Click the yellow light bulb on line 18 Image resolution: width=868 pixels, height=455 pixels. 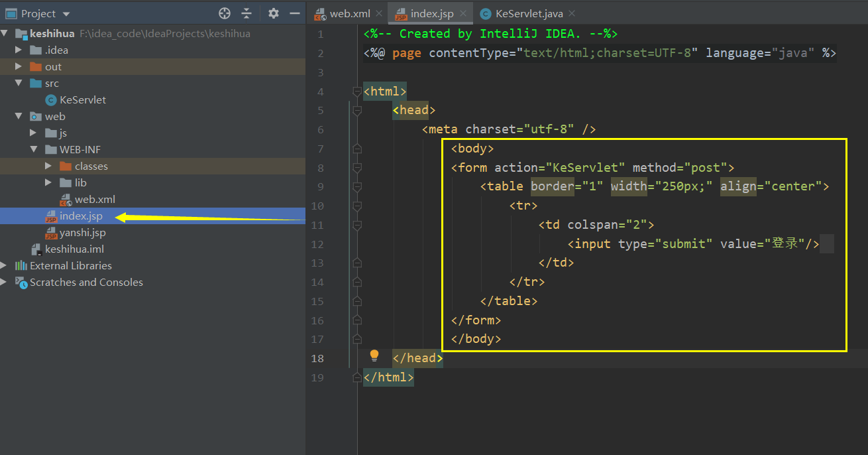pos(374,356)
